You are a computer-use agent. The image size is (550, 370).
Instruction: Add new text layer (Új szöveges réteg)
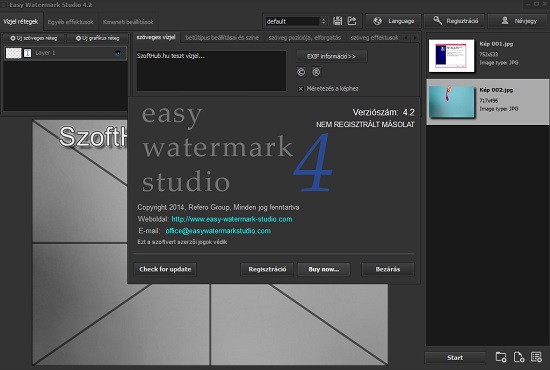click(34, 38)
